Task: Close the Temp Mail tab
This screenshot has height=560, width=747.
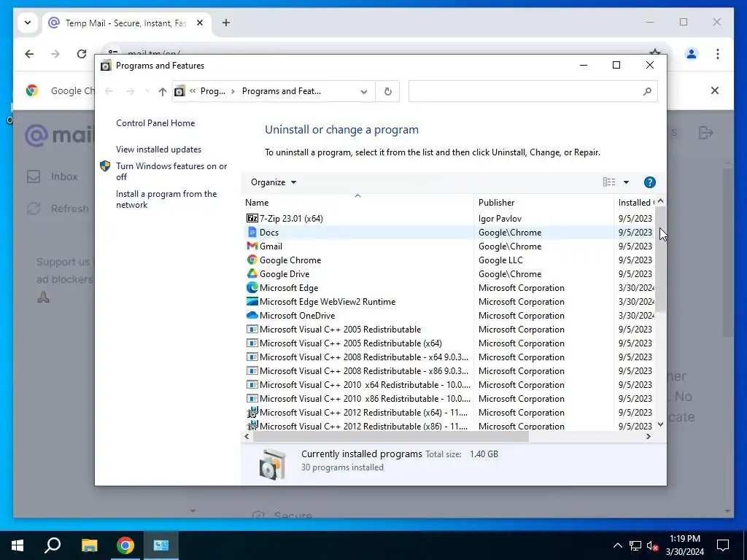Action: [x=200, y=23]
